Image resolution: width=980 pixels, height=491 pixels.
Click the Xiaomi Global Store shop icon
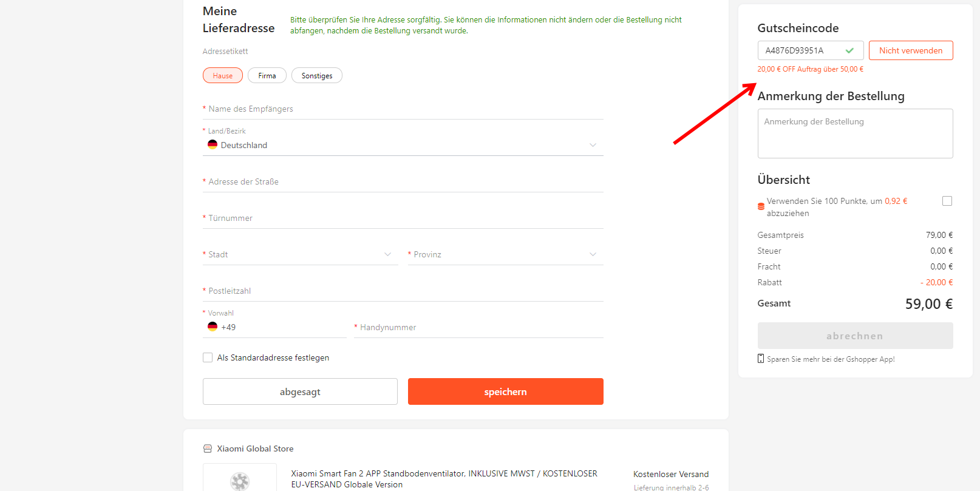(x=208, y=449)
